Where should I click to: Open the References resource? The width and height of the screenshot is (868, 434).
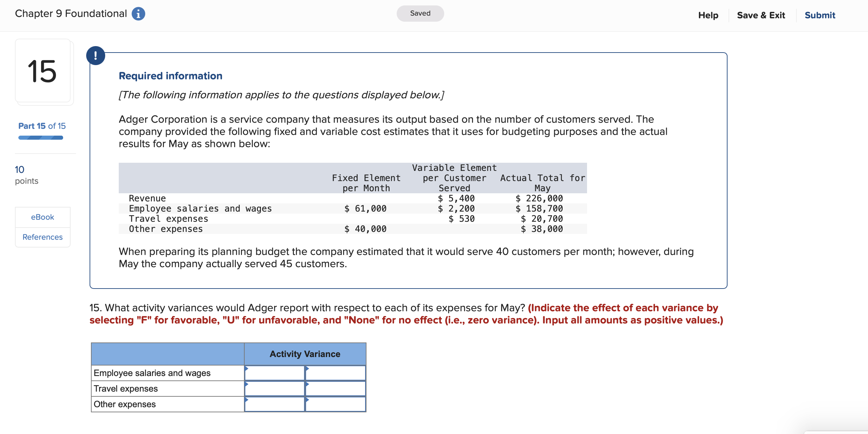tap(42, 237)
